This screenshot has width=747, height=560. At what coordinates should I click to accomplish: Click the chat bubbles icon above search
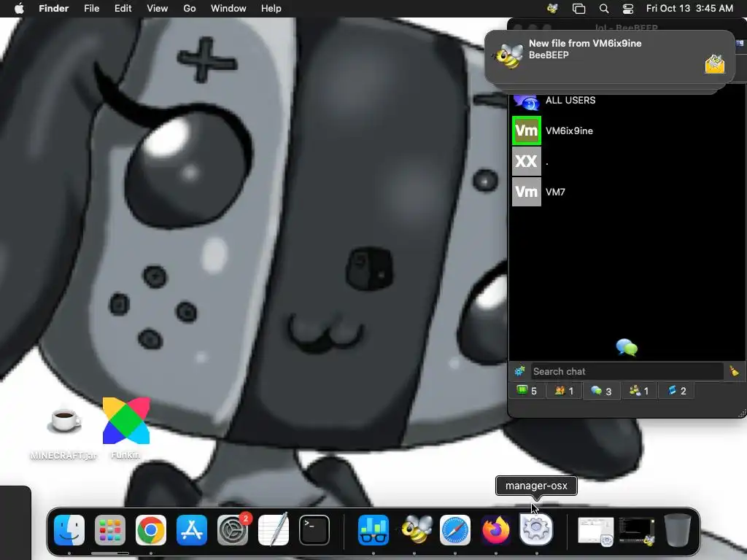(x=627, y=348)
